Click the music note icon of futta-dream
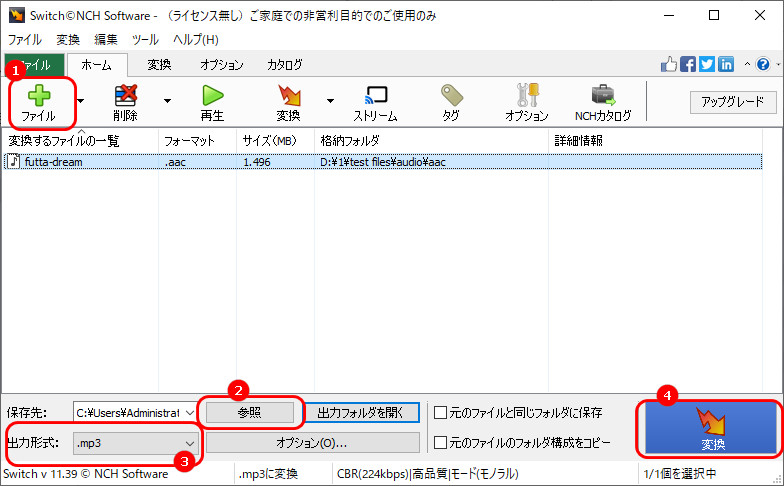This screenshot has height=486, width=784. (x=14, y=162)
